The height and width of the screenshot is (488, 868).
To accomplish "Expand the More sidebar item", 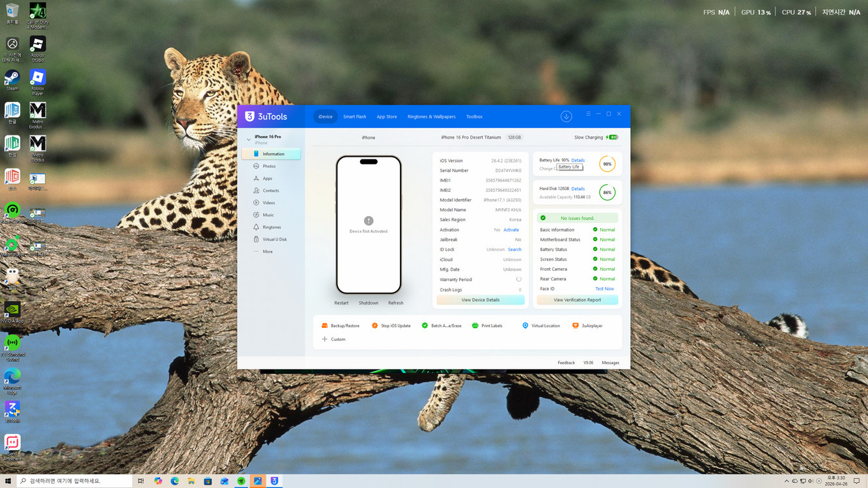I will [x=267, y=252].
